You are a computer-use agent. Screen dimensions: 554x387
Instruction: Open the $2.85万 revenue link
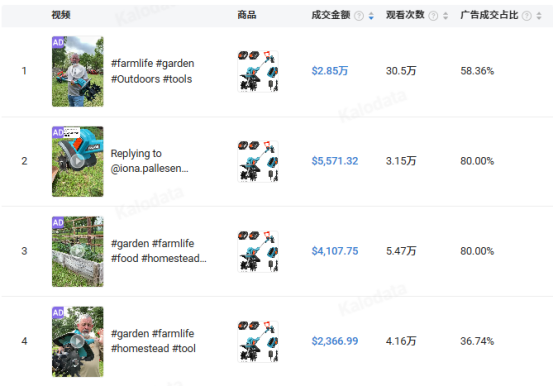(x=330, y=71)
